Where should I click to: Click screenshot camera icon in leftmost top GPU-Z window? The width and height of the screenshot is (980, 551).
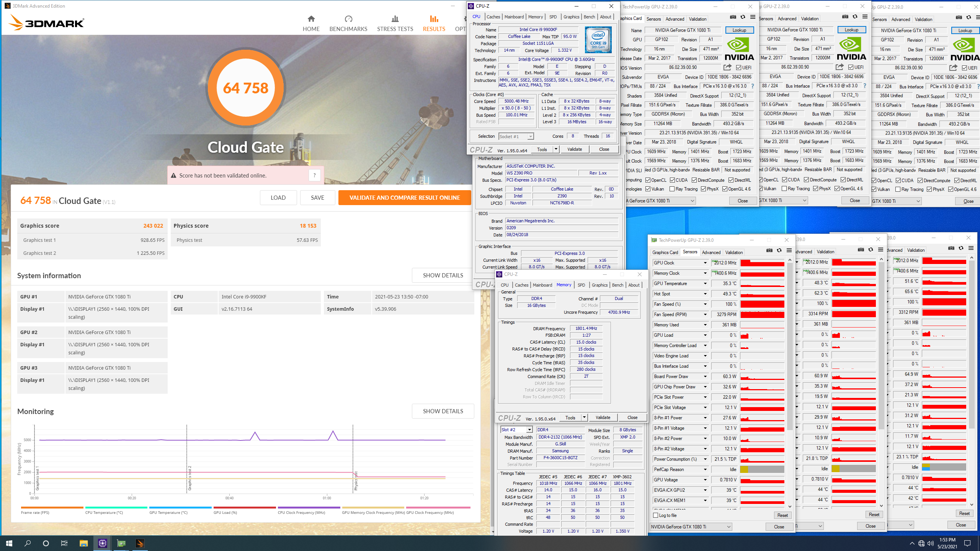(733, 17)
